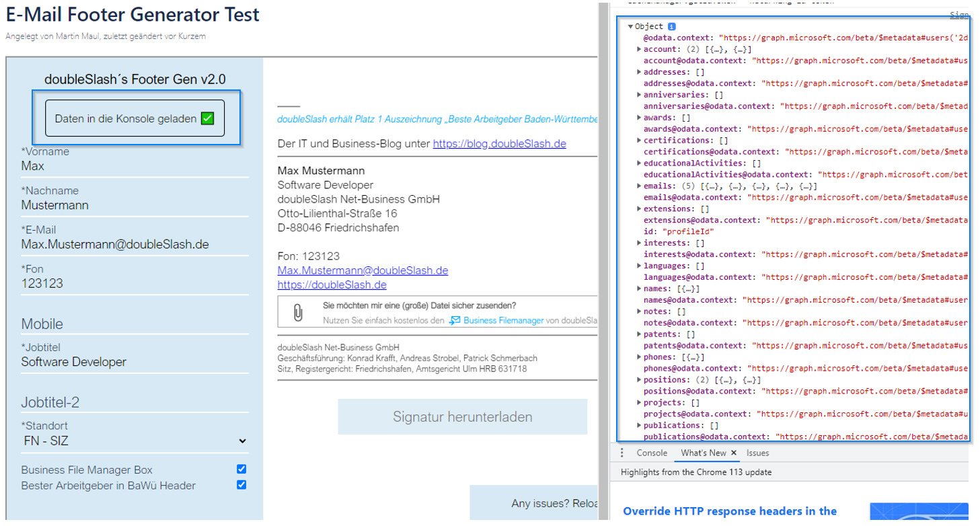
Task: Click the Highlights from the Chrome 113 update text
Action: [696, 472]
